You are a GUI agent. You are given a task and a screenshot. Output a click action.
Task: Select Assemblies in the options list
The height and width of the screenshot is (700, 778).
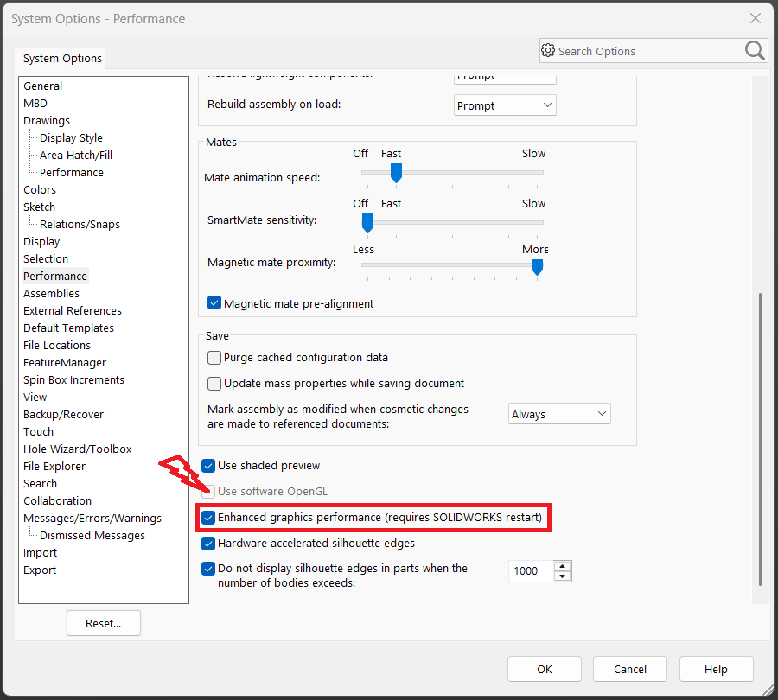[x=51, y=294]
